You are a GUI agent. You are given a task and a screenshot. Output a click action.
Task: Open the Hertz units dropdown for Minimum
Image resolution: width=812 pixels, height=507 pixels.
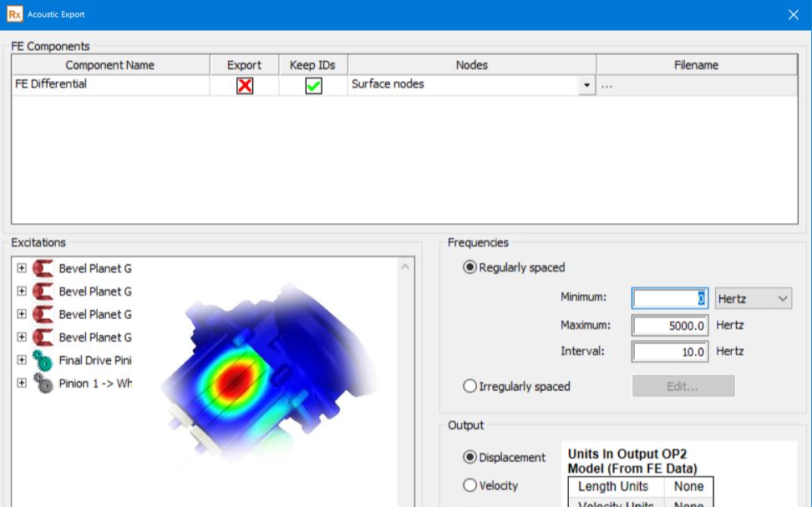[x=754, y=299]
